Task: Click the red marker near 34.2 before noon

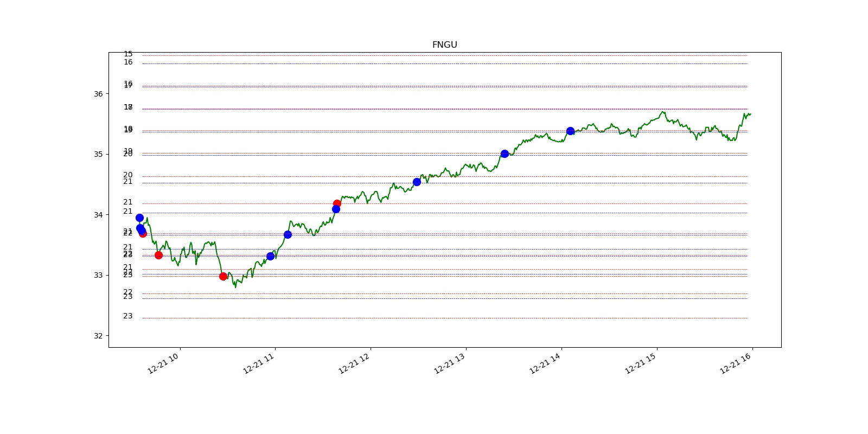Action: click(x=337, y=203)
